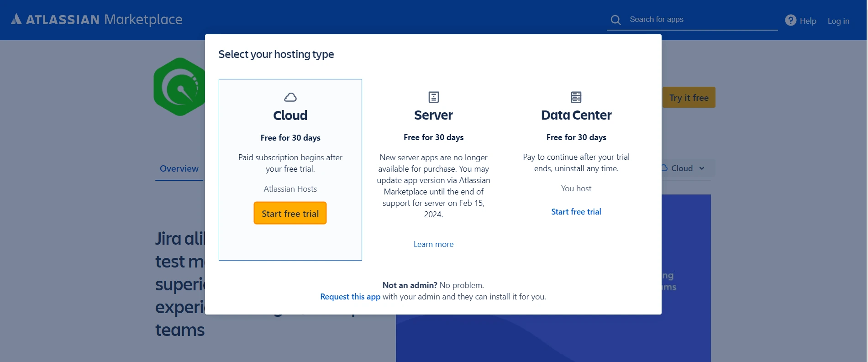Click the Try it free button
Screen dimensions: 868x362
(x=689, y=97)
